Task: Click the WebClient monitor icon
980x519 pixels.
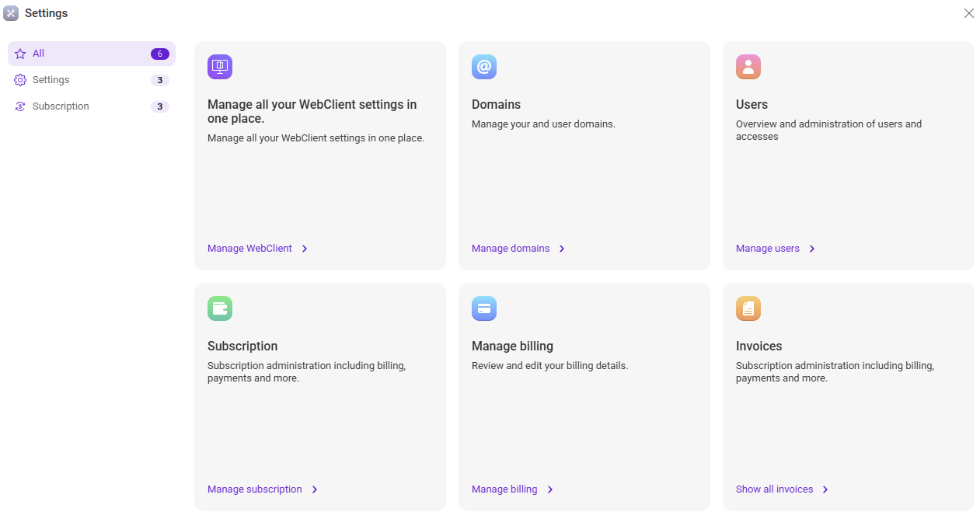Action: (x=220, y=67)
